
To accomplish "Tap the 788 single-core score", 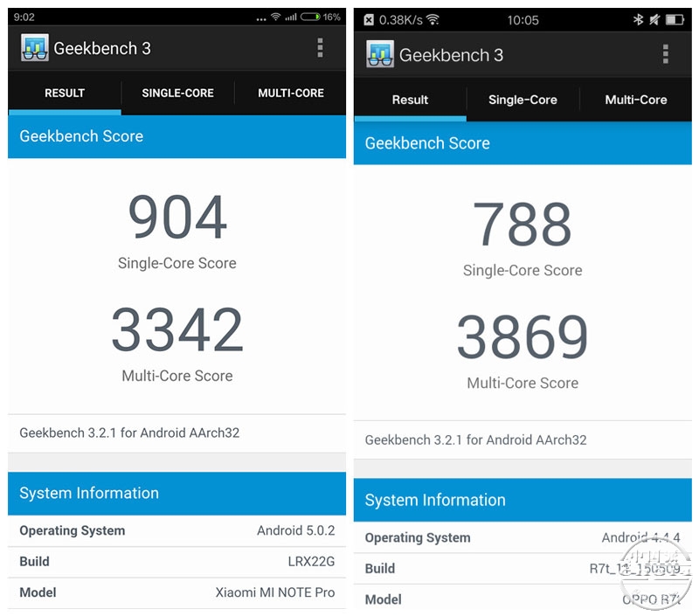I will tap(523, 224).
